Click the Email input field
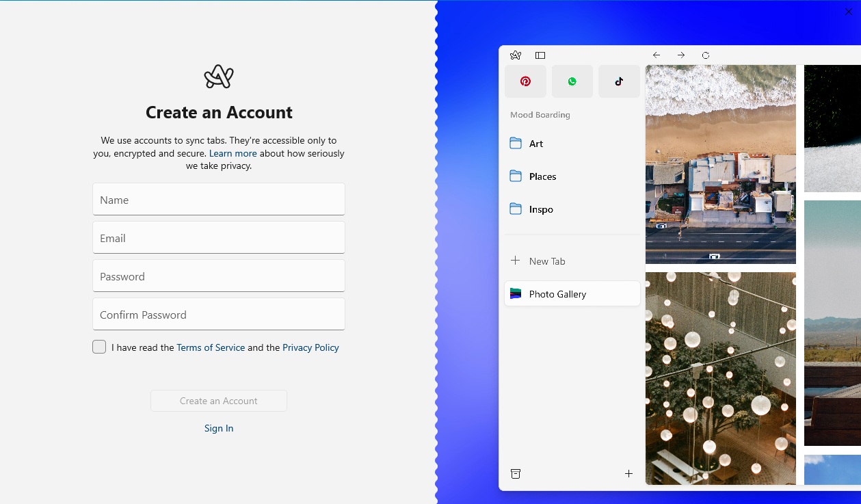 click(x=219, y=237)
